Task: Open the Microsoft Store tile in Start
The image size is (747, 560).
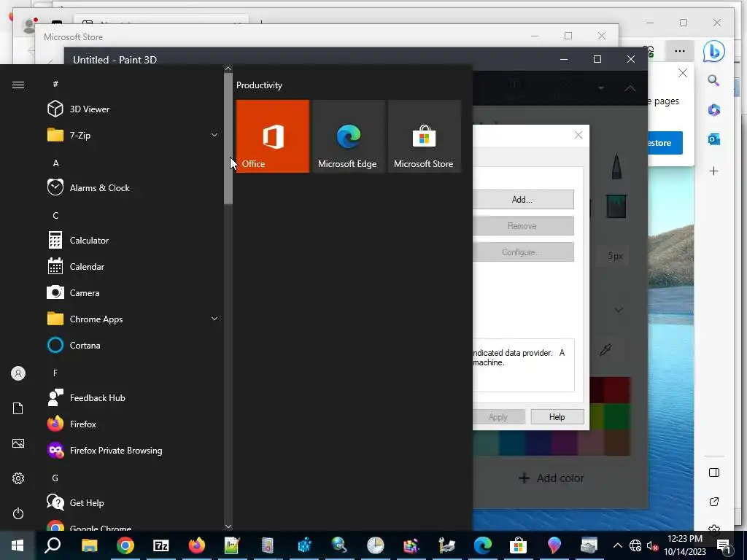Action: tap(425, 136)
